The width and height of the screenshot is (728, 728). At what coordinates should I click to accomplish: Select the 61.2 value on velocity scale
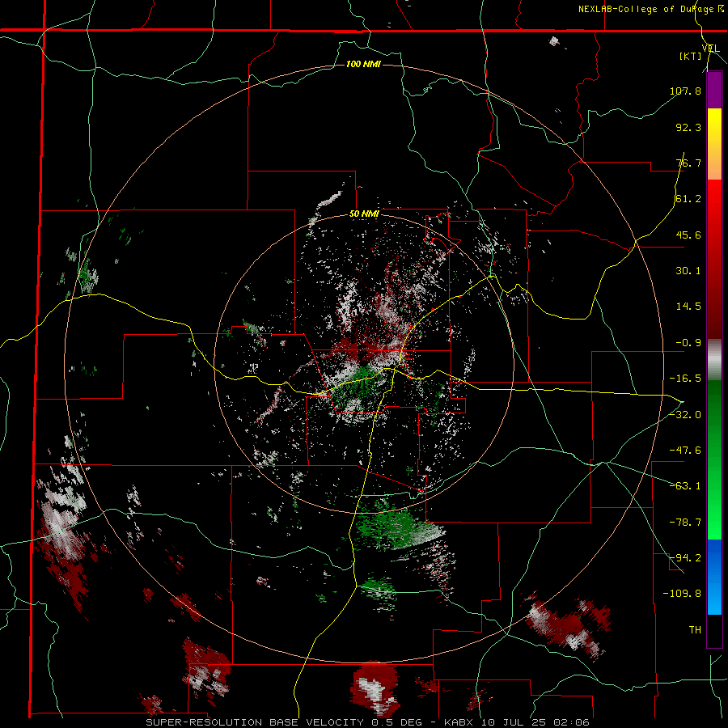pos(688,199)
